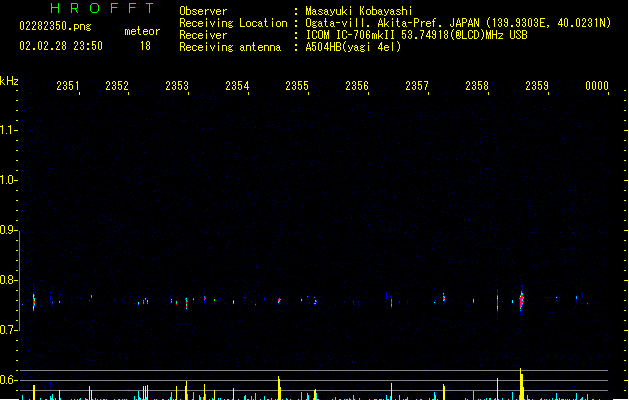Click the date stamp 02.02.28 23:50
Image resolution: width=629 pixels, height=400 pixels.
pos(61,46)
